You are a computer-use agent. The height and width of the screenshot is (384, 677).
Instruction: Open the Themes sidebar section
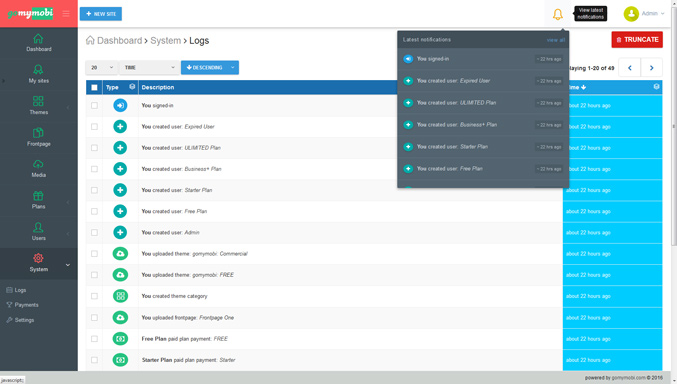(x=38, y=105)
